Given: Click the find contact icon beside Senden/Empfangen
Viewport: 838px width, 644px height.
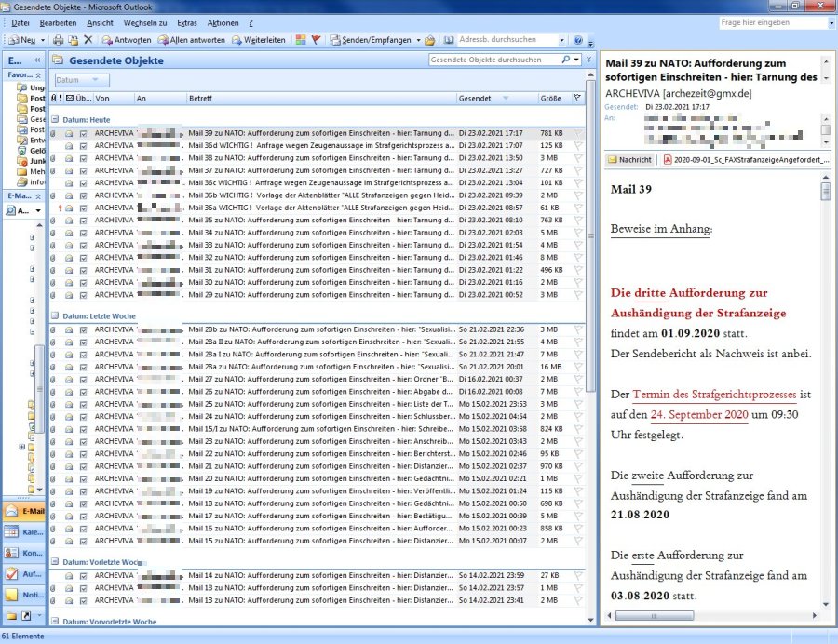Looking at the screenshot, I should click(430, 40).
